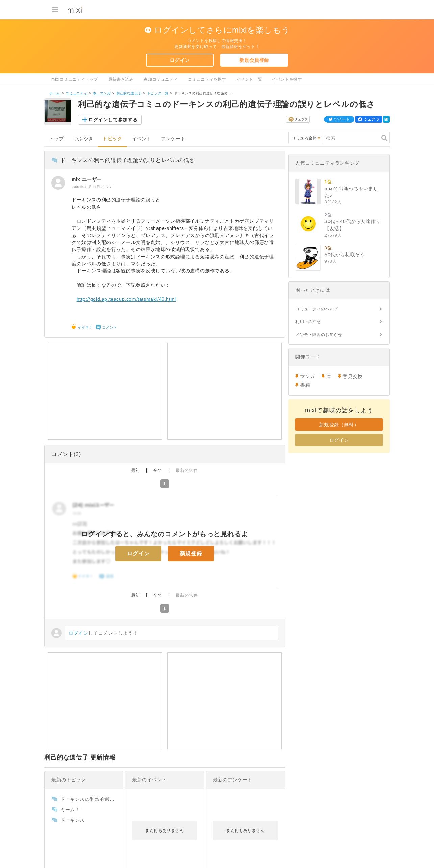Image resolution: width=434 pixels, height=868 pixels.
Task: Click the banner ログイン button
Action: point(180,60)
